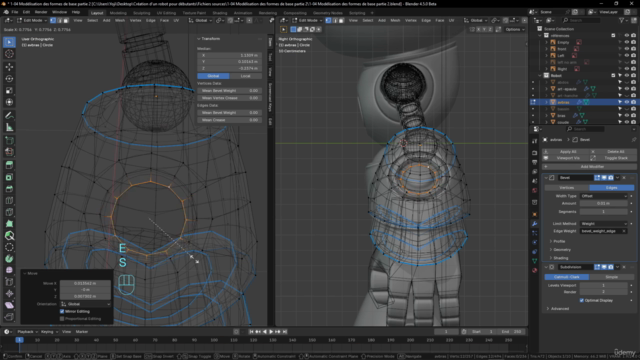Click the Delete All button
Image resolution: width=640 pixels, height=360 pixels.
613,151
